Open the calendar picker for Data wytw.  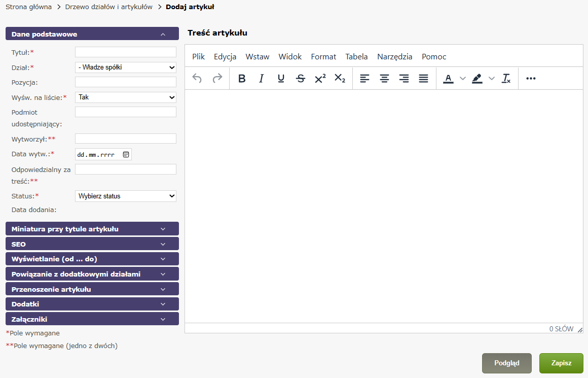126,154
